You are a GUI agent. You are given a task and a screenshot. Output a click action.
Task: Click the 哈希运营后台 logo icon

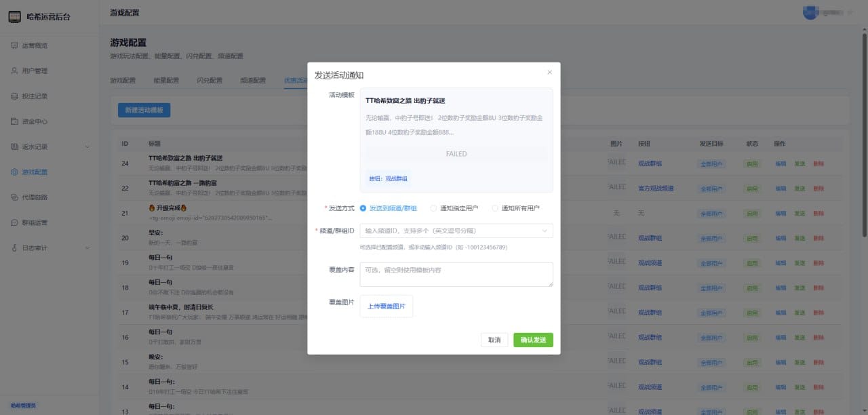pyautogui.click(x=14, y=18)
